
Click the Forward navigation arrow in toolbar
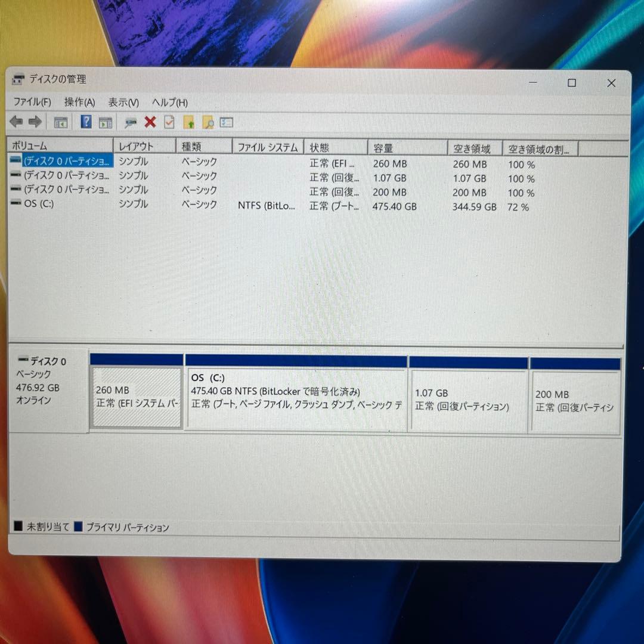[34, 122]
